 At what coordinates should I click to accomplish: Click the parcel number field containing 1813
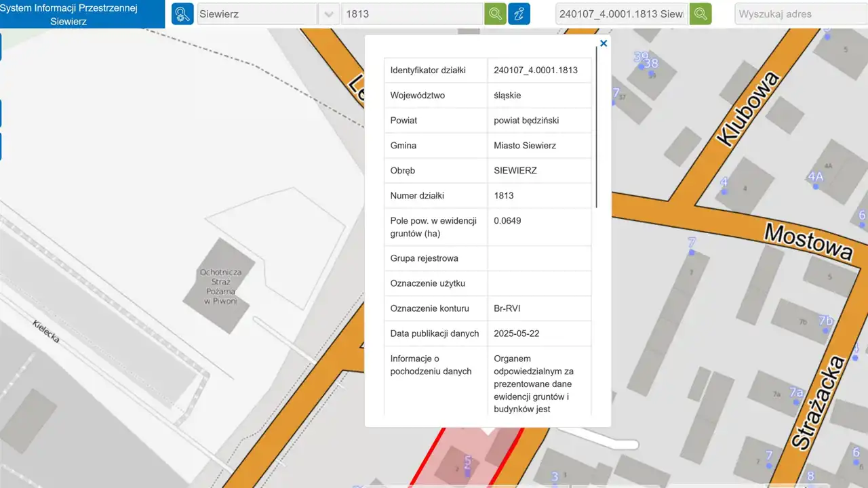point(412,14)
